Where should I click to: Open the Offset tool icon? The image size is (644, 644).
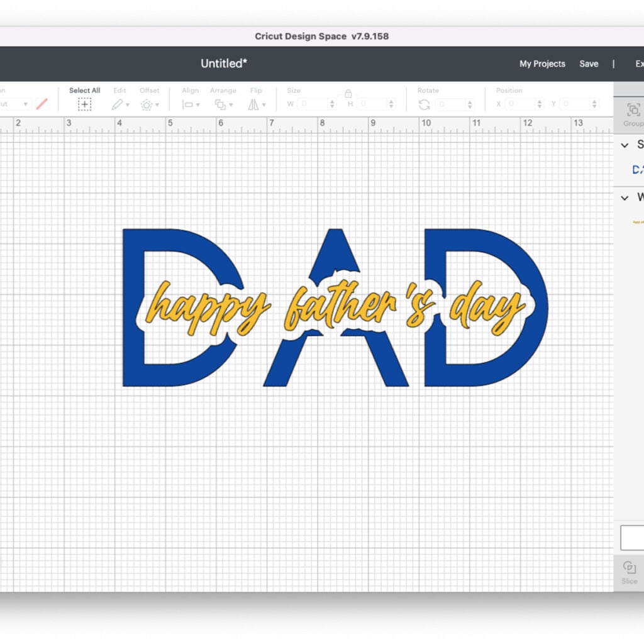(147, 105)
